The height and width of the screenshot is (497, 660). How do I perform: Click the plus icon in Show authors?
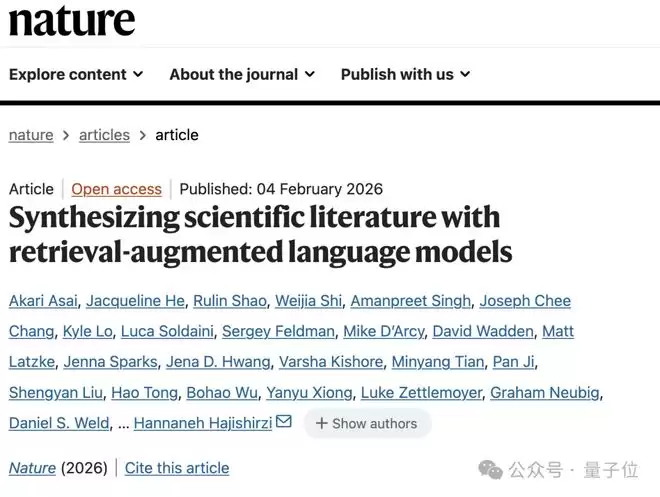click(x=321, y=423)
